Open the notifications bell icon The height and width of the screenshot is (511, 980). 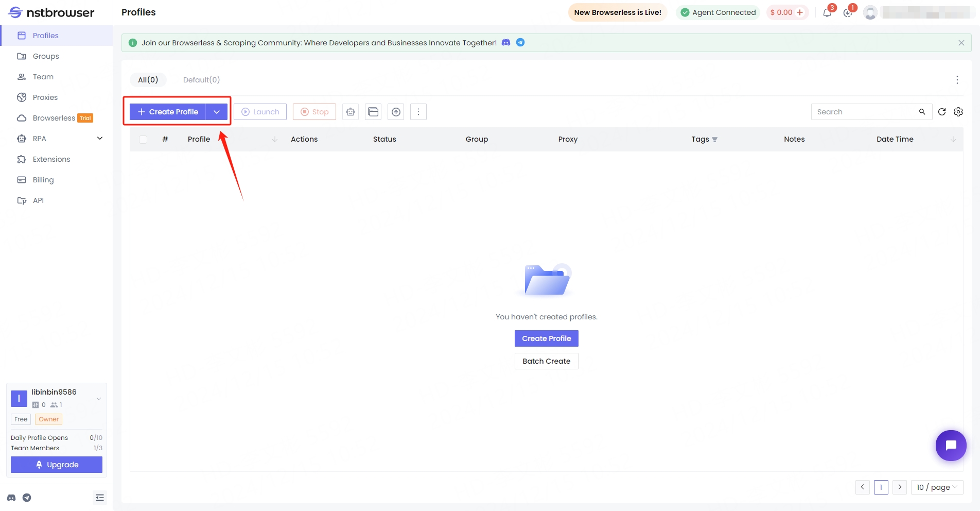click(827, 13)
